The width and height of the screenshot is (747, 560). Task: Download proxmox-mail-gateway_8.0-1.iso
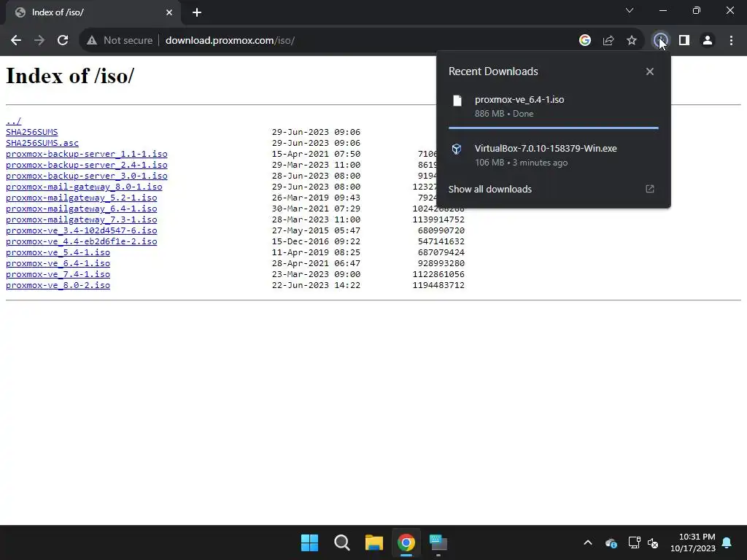click(x=84, y=187)
